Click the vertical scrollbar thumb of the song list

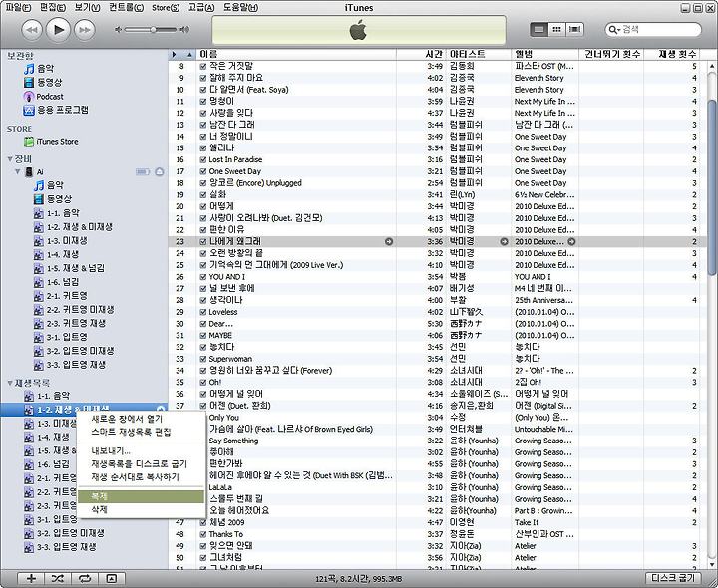coord(712,186)
